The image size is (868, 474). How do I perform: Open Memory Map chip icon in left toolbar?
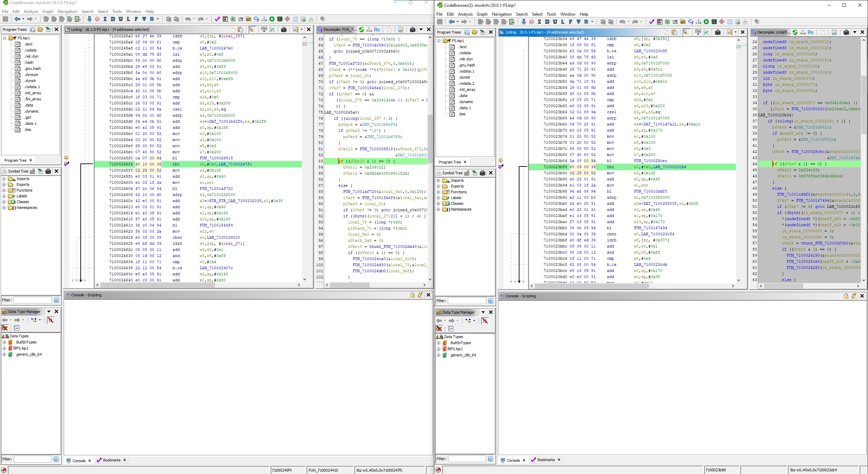coord(280,19)
